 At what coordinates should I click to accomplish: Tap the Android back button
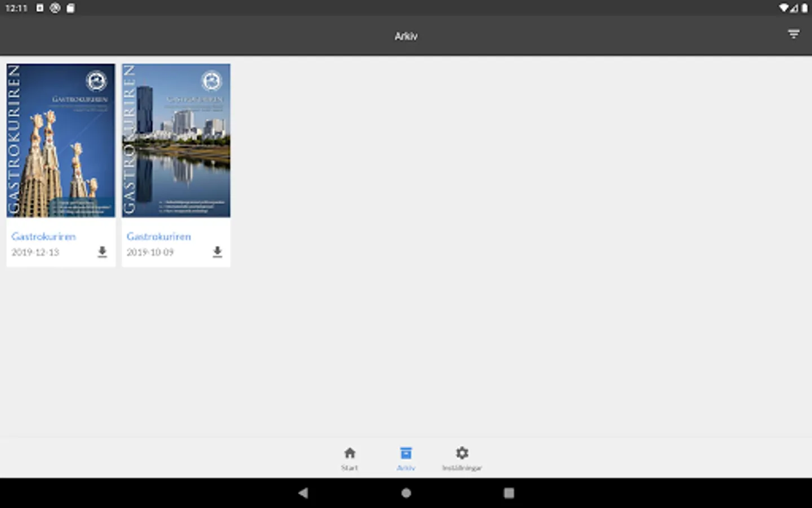coord(303,493)
